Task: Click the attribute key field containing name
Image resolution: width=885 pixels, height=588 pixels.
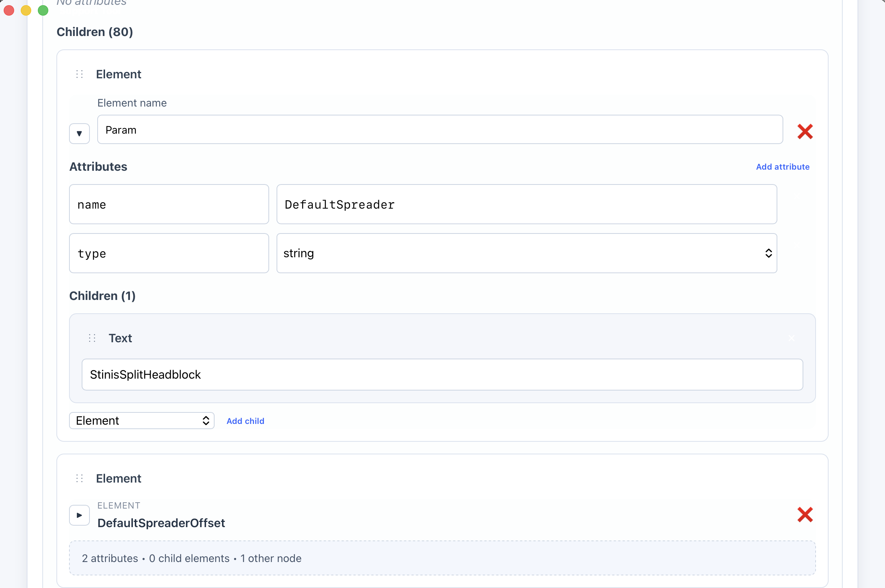Action: point(169,205)
